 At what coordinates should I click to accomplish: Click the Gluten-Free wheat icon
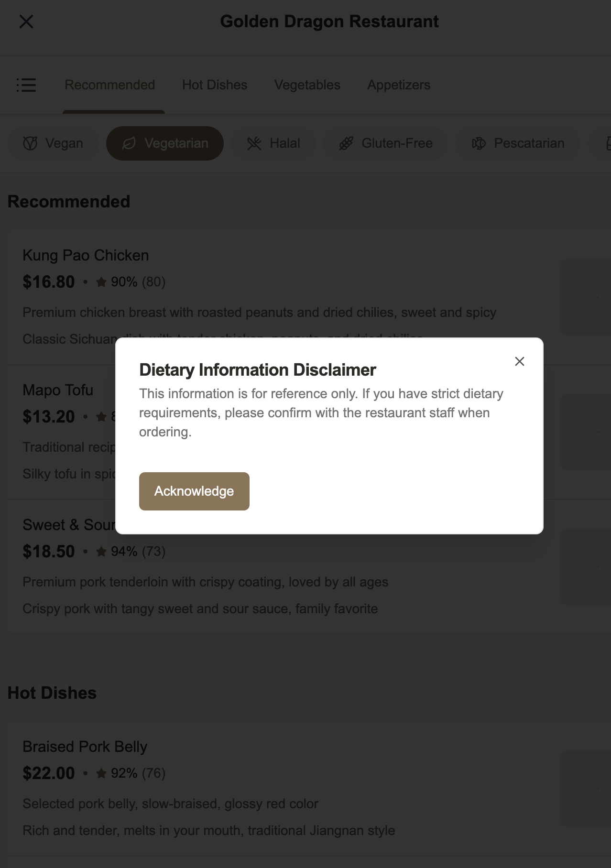pos(346,143)
